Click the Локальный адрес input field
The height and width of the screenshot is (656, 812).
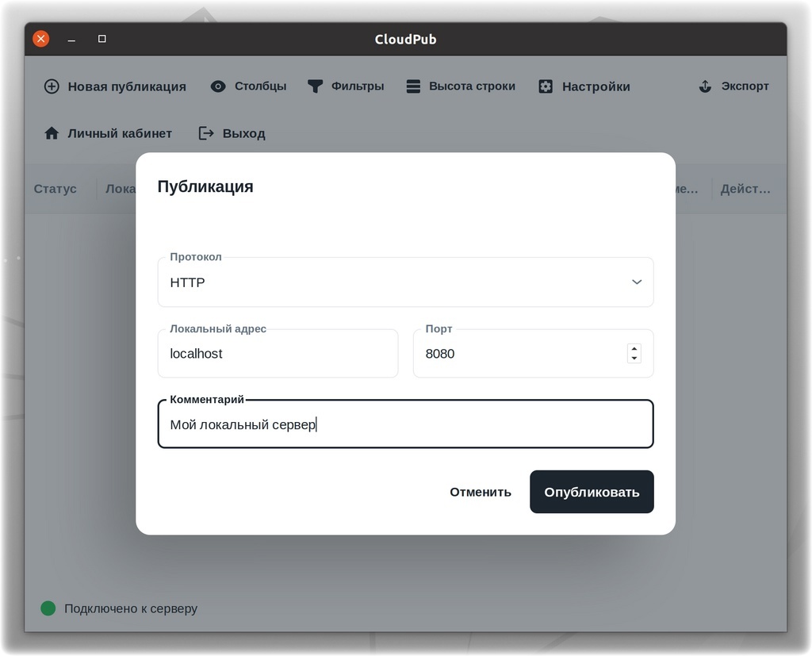coord(278,354)
